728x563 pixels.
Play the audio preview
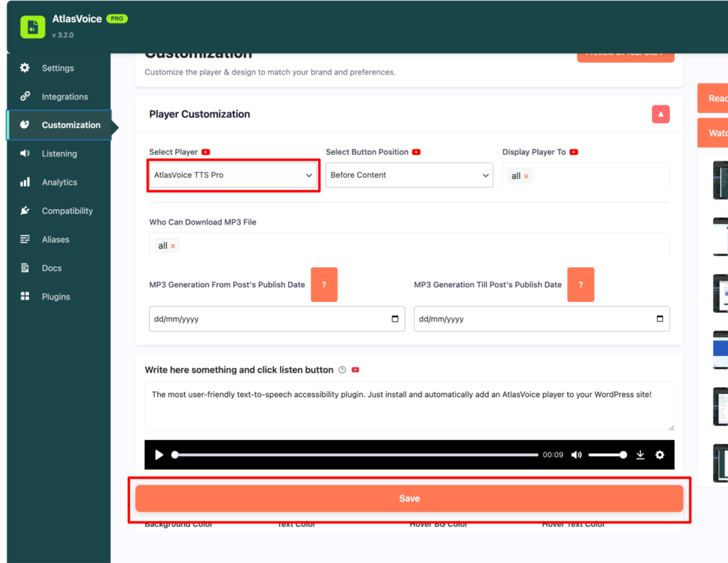click(x=159, y=455)
